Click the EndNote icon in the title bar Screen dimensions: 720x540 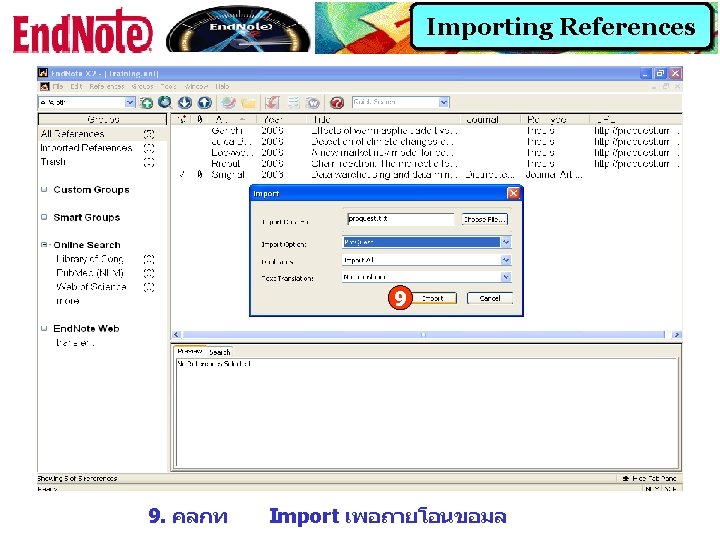pos(43,73)
